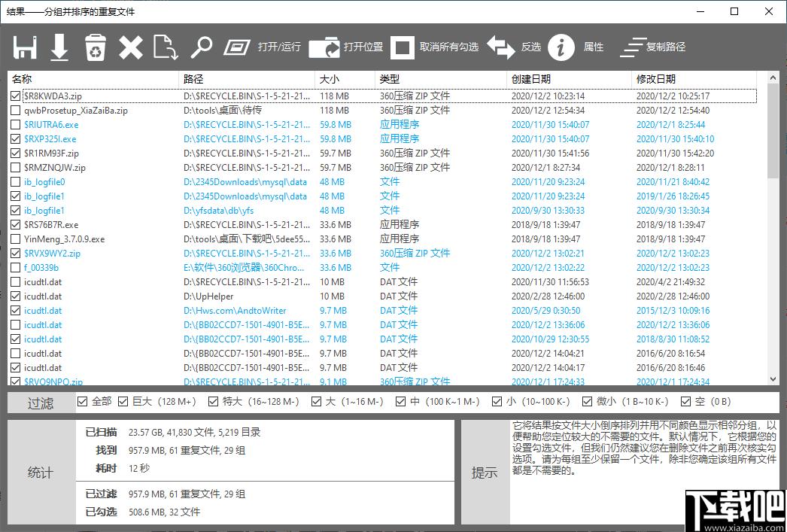Toggle the 巨大（128 M+）filter checkbox
The width and height of the screenshot is (787, 532).
[123, 402]
